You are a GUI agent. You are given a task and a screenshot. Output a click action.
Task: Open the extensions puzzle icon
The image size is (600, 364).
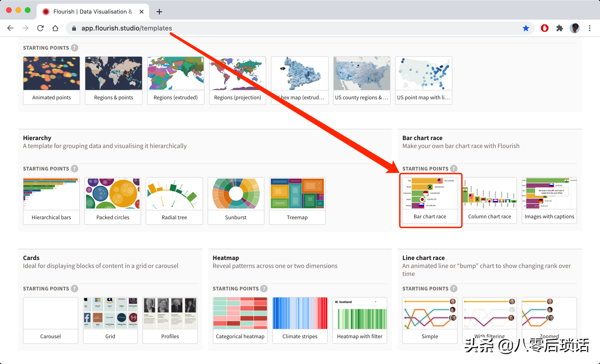560,28
